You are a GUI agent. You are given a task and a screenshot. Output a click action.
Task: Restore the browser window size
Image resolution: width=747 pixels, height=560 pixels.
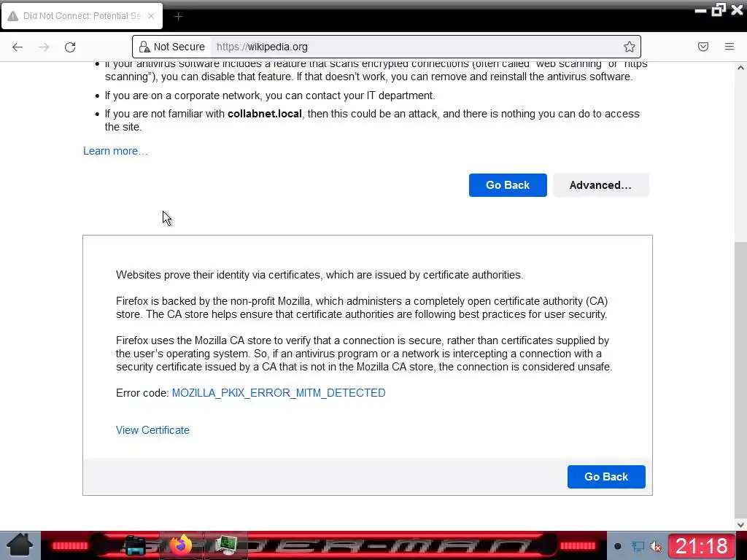pos(719,9)
